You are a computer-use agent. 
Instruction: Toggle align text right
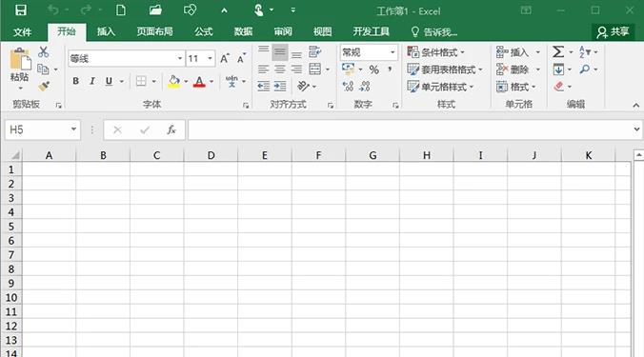click(x=296, y=69)
